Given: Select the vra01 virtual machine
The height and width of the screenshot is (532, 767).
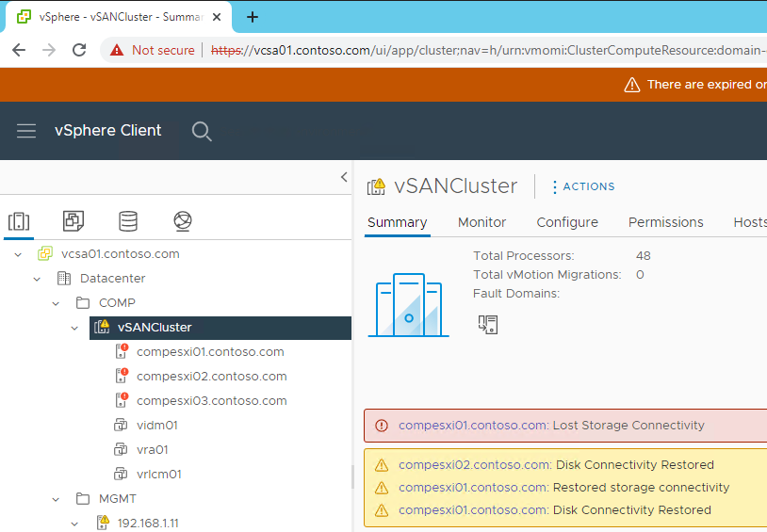Looking at the screenshot, I should click(x=152, y=449).
